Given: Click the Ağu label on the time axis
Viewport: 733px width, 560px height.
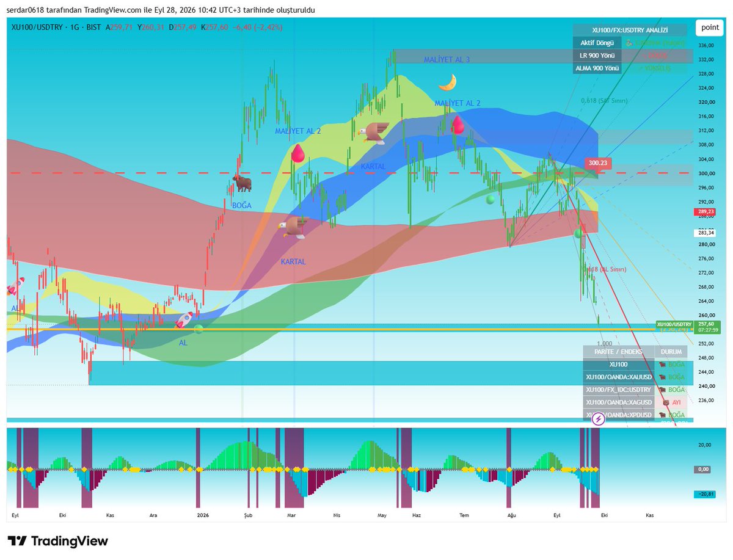Looking at the screenshot, I should click(511, 515).
